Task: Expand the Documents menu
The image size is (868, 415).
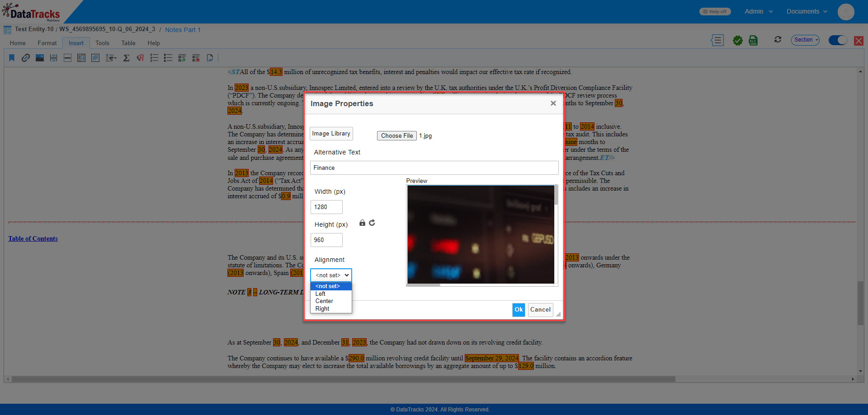Action: [807, 11]
